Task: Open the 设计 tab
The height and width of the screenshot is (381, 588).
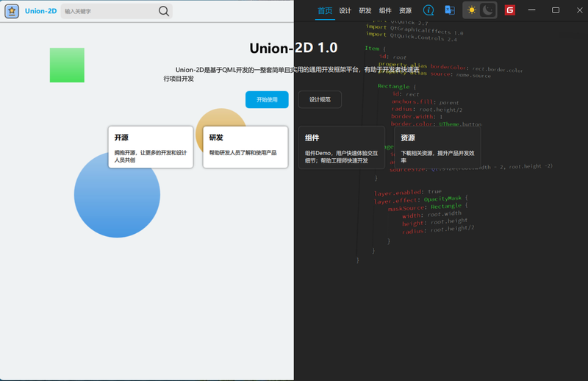Action: pyautogui.click(x=345, y=11)
